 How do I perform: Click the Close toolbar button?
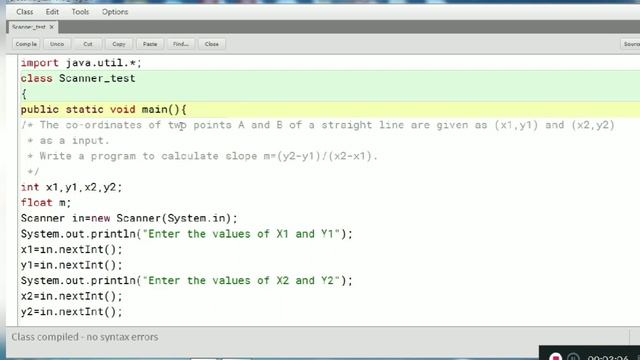coord(211,44)
